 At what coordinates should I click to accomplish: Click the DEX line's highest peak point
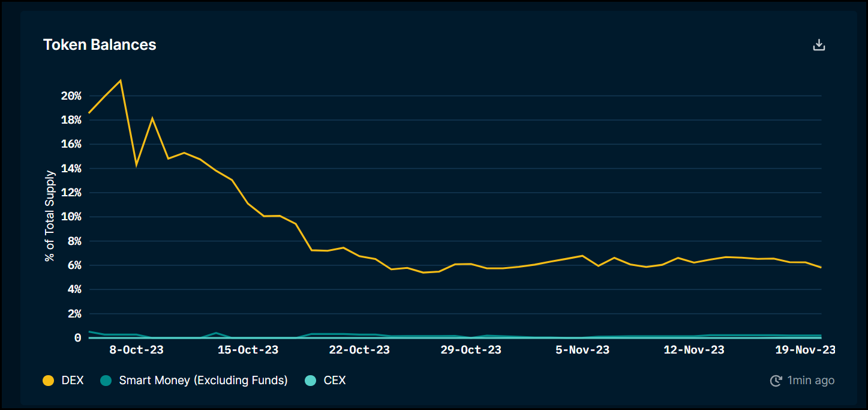pos(121,80)
